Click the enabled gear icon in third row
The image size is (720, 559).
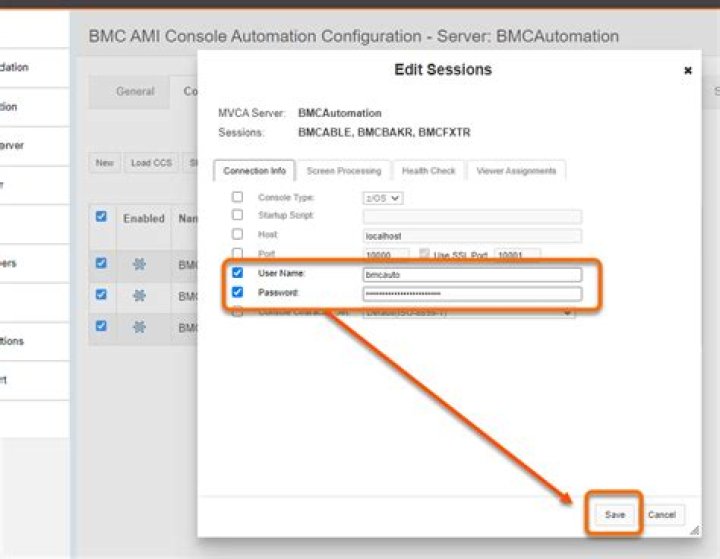[139, 327]
